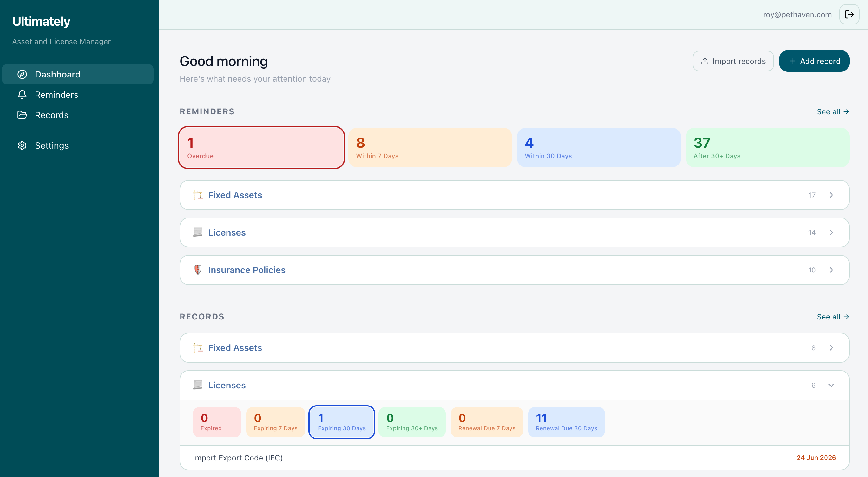Click the Settings gear icon

pos(22,145)
